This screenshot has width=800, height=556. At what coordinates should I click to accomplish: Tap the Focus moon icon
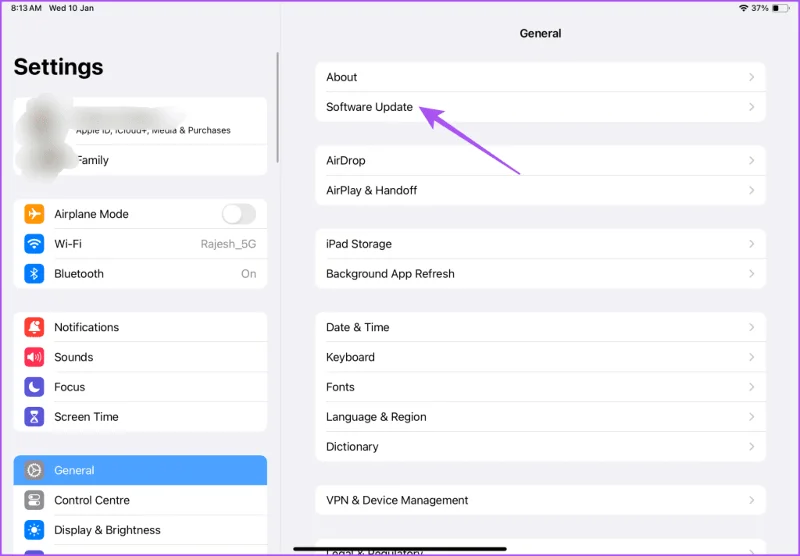(34, 387)
